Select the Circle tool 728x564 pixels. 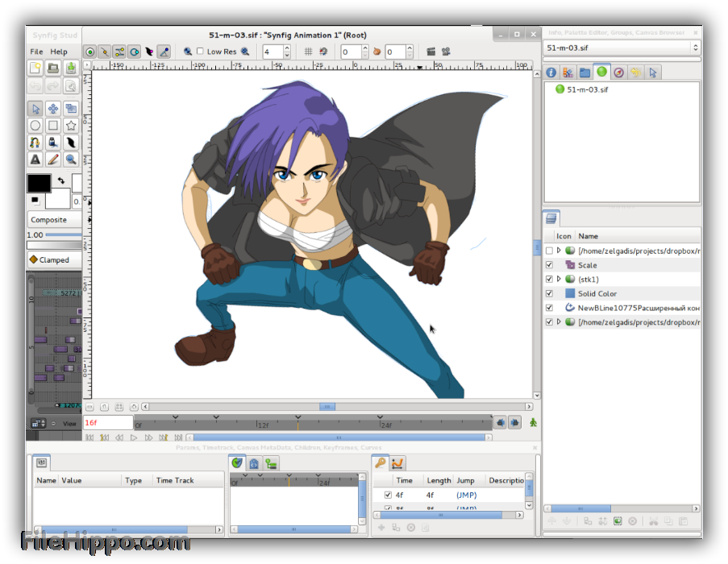(35, 126)
